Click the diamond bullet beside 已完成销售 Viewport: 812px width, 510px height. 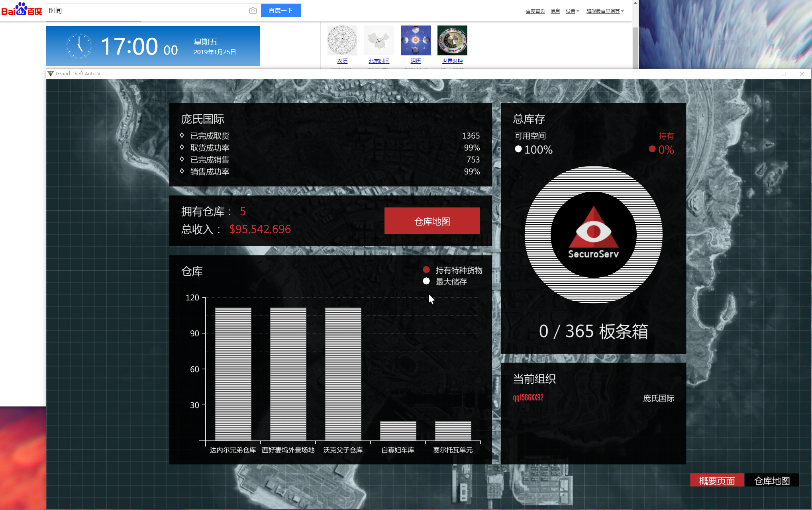[182, 159]
